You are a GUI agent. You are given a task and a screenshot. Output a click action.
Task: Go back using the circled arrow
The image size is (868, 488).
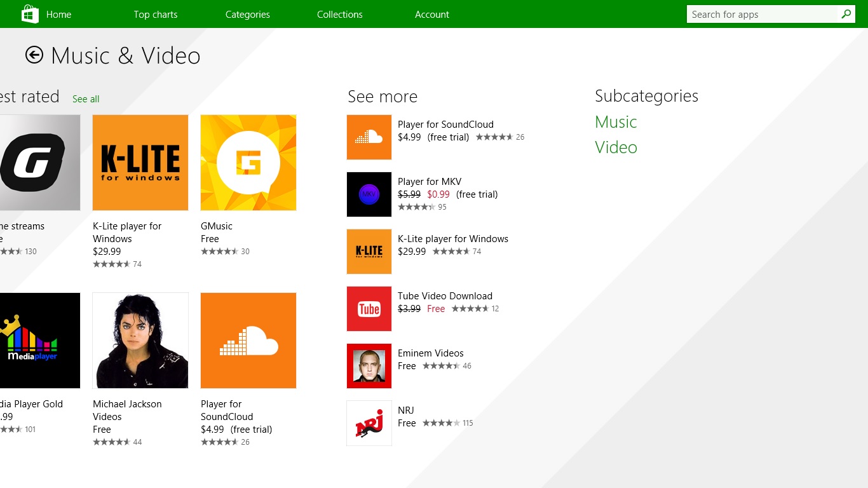[x=34, y=55]
